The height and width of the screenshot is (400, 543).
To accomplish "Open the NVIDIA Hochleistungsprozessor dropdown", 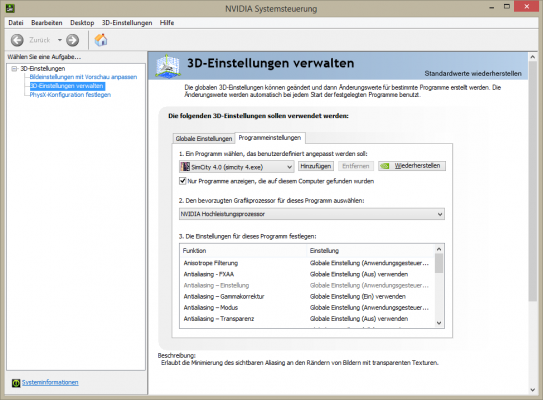I will point(312,214).
